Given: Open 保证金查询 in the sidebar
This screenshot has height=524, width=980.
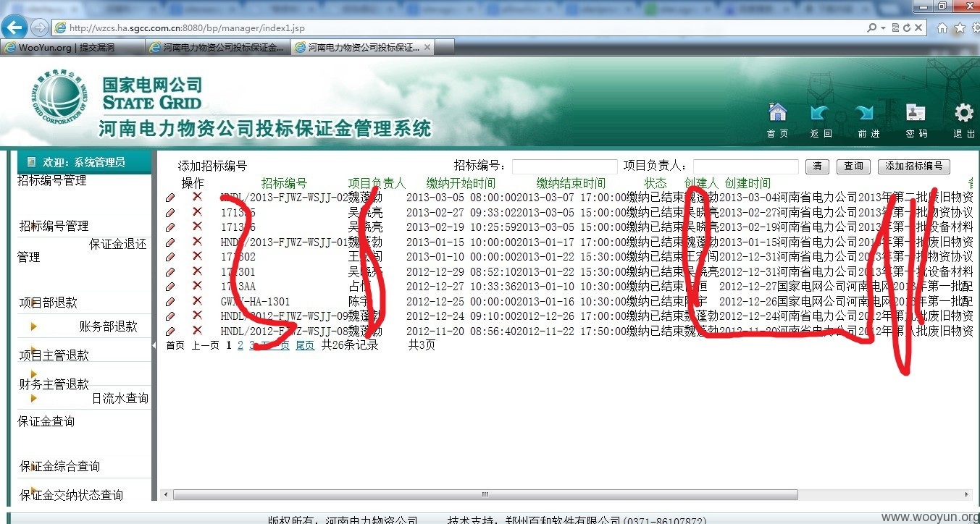Looking at the screenshot, I should coord(46,421).
